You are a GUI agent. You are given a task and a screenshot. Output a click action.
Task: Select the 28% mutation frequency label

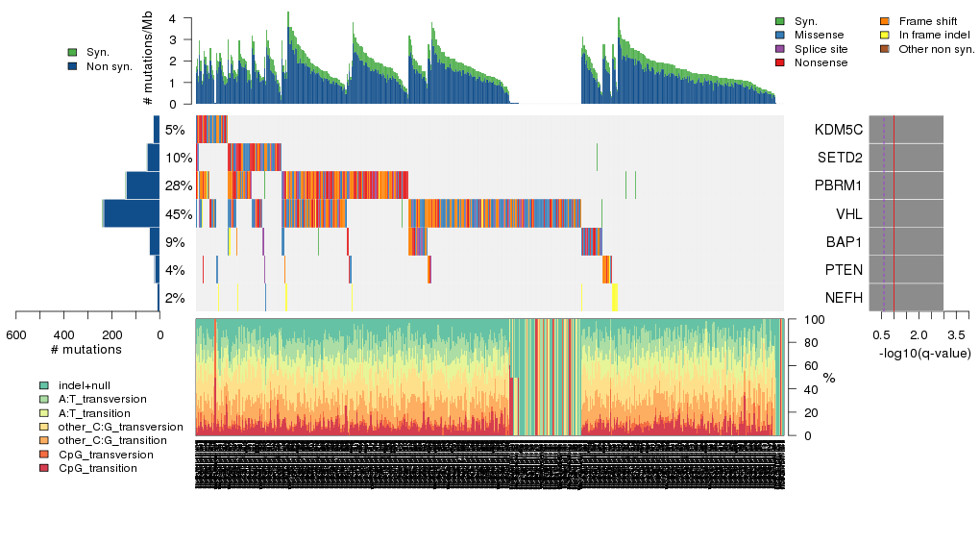click(x=178, y=186)
